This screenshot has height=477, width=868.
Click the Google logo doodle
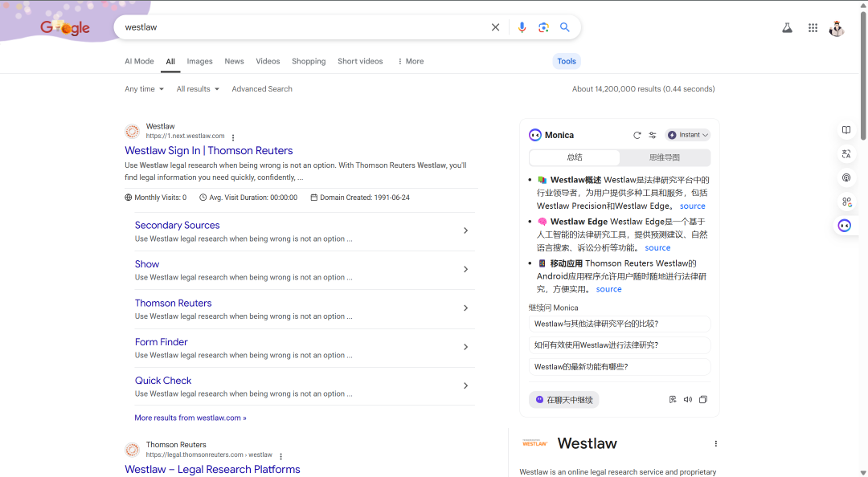65,27
